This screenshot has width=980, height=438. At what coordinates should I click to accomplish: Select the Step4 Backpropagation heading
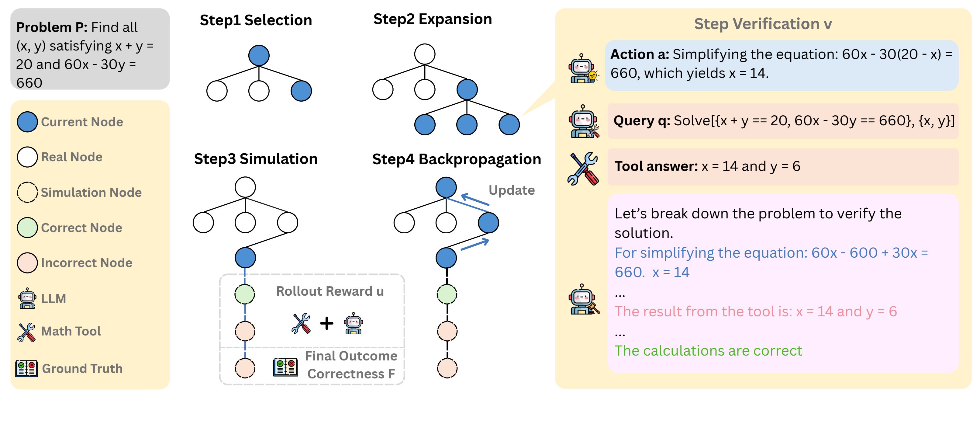pos(456,159)
